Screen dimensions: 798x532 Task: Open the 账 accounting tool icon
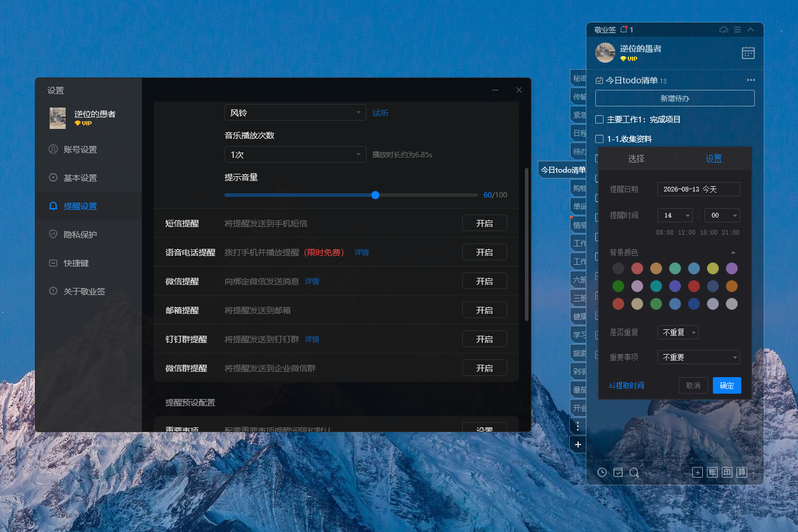tap(712, 472)
